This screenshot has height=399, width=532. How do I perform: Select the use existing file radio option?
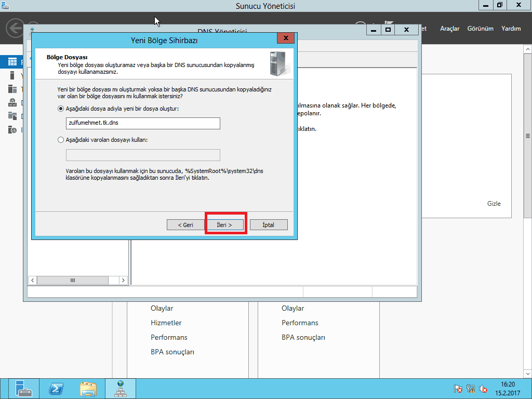tap(61, 140)
